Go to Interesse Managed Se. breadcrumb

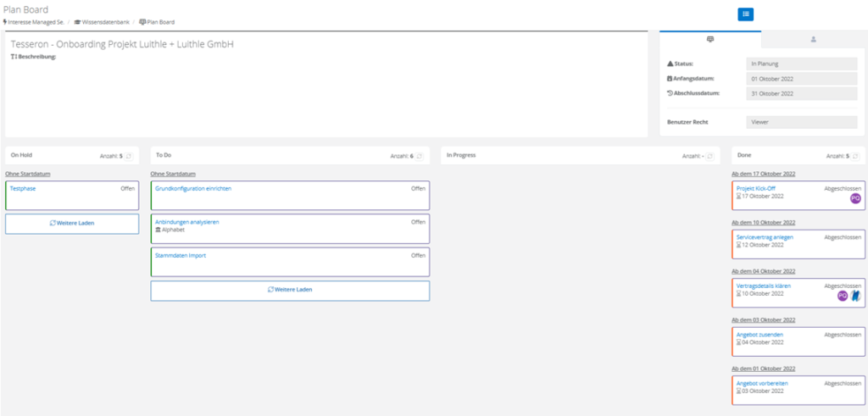coord(34,22)
